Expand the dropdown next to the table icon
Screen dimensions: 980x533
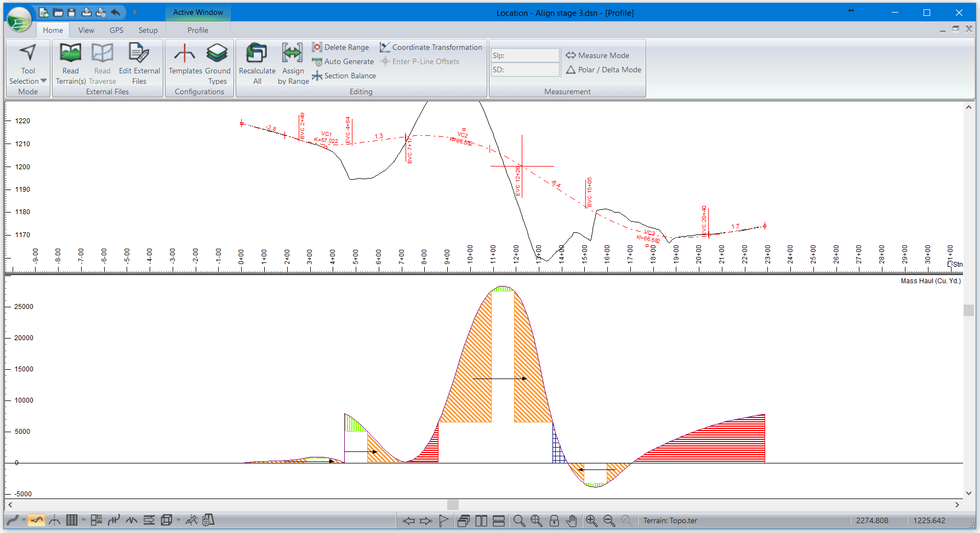tap(83, 520)
